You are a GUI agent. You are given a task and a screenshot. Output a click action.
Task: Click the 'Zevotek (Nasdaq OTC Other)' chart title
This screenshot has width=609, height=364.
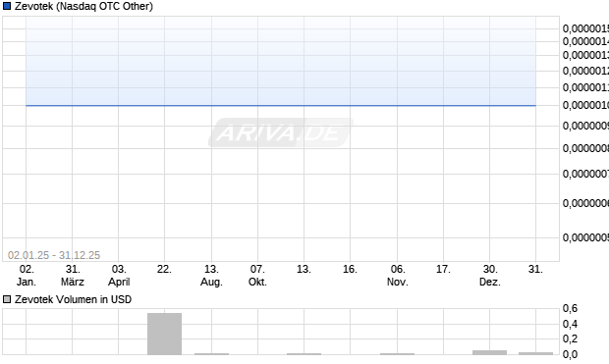click(x=83, y=6)
